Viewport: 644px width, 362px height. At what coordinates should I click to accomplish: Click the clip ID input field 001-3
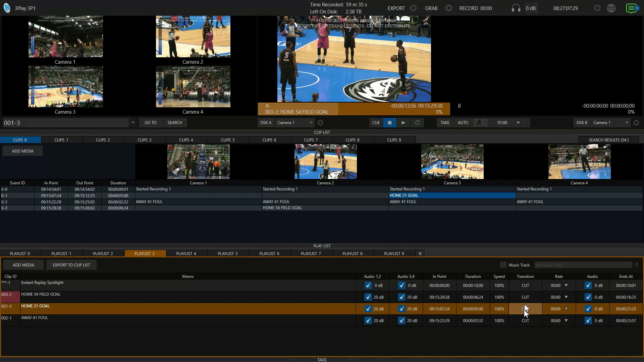66,123
